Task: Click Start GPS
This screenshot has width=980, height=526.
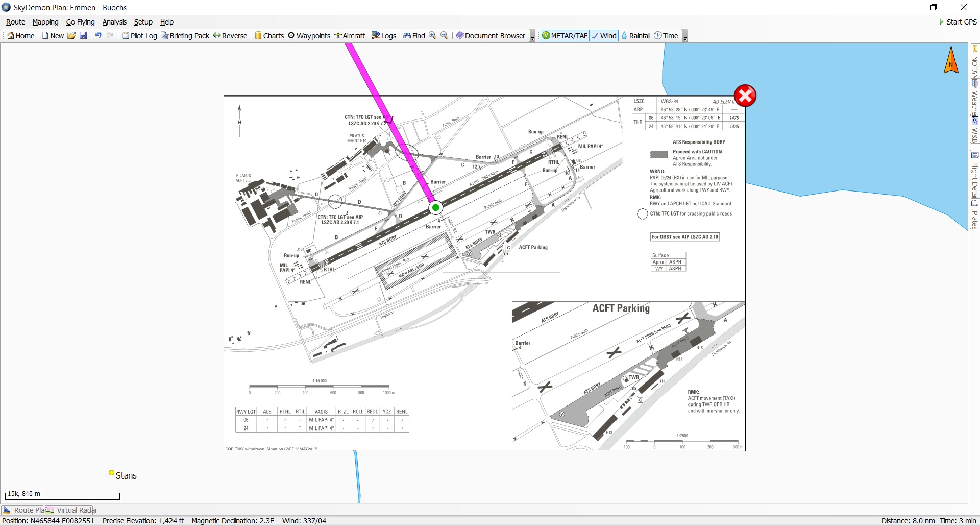Action: click(x=958, y=22)
